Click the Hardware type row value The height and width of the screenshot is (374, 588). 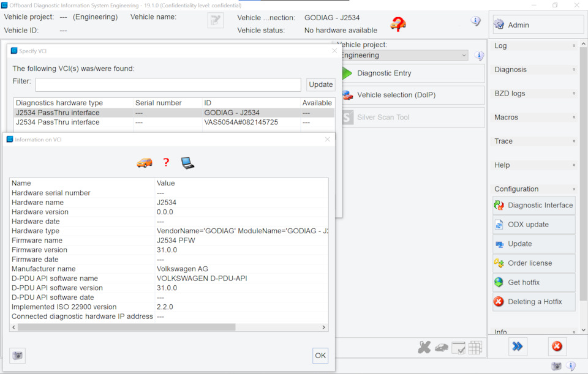pos(243,231)
